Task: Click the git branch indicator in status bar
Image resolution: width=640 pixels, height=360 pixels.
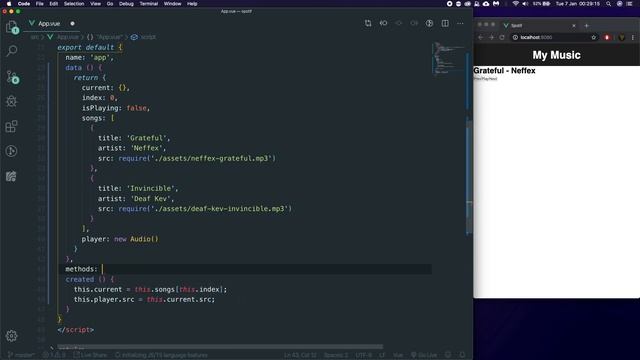Action: (x=21, y=355)
